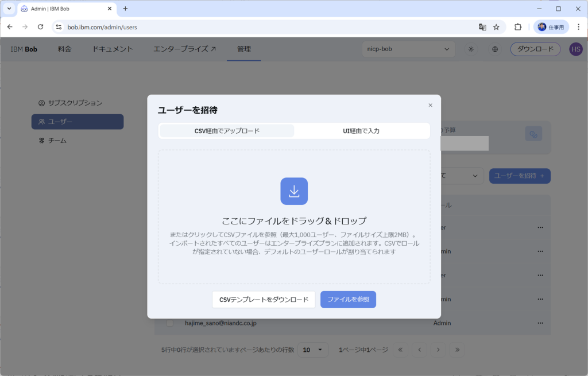Open the rows per page dropdown showing 10
This screenshot has height=376, width=588.
313,350
